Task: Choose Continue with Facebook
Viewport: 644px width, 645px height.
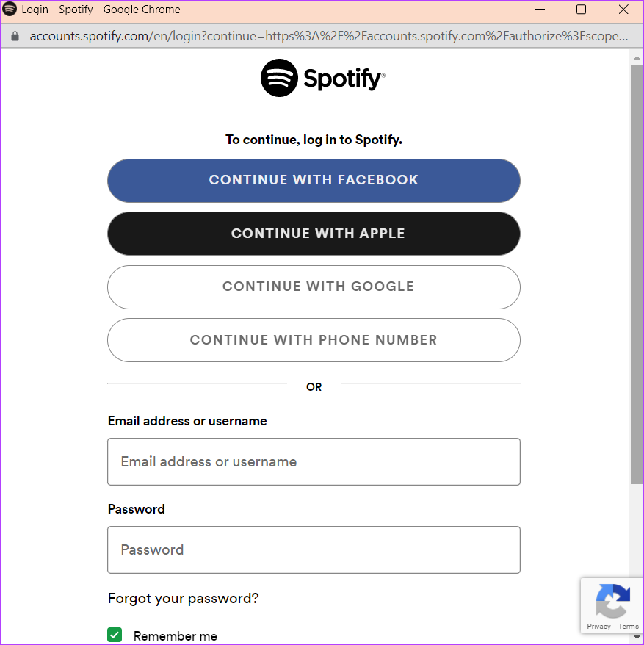Action: (x=314, y=181)
